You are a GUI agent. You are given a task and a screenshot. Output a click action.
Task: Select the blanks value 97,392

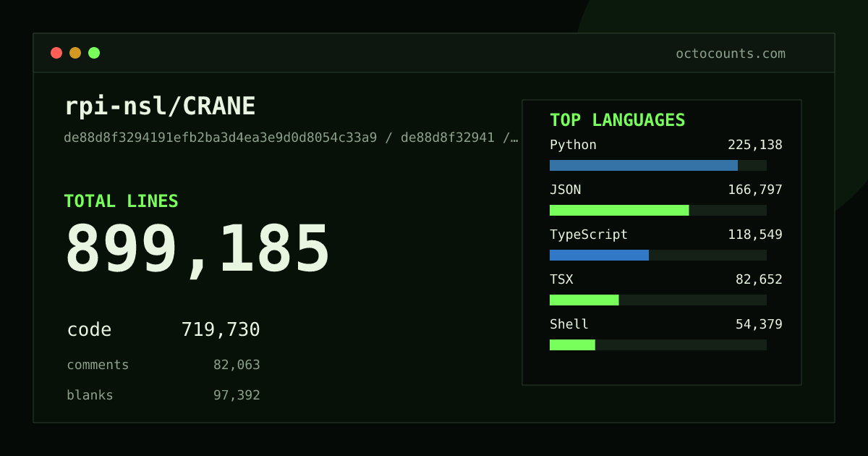click(237, 395)
